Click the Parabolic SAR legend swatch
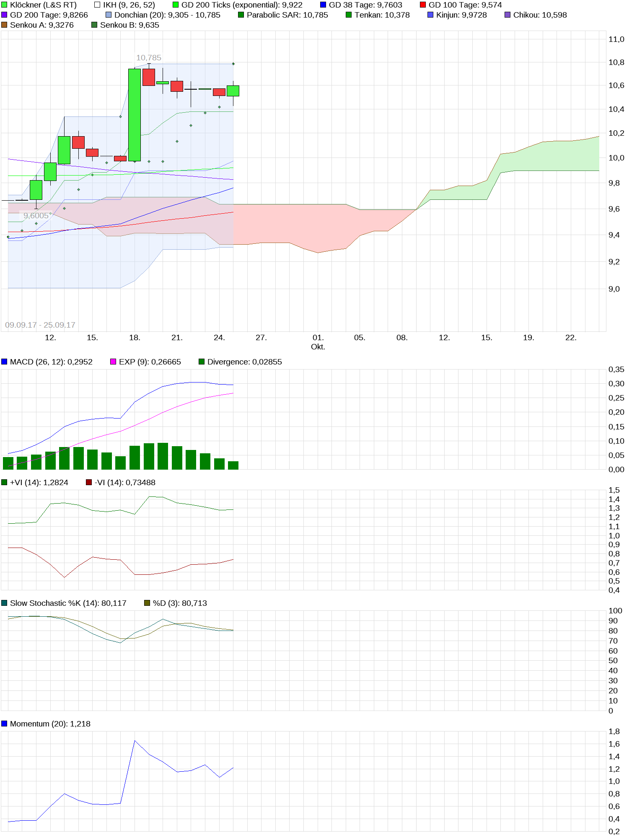This screenshot has width=637, height=840. (x=241, y=15)
